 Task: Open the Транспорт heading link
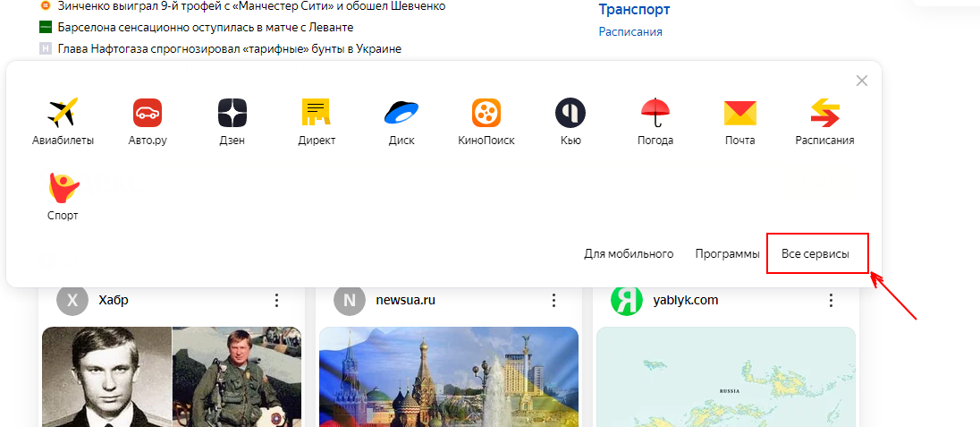pyautogui.click(x=634, y=9)
